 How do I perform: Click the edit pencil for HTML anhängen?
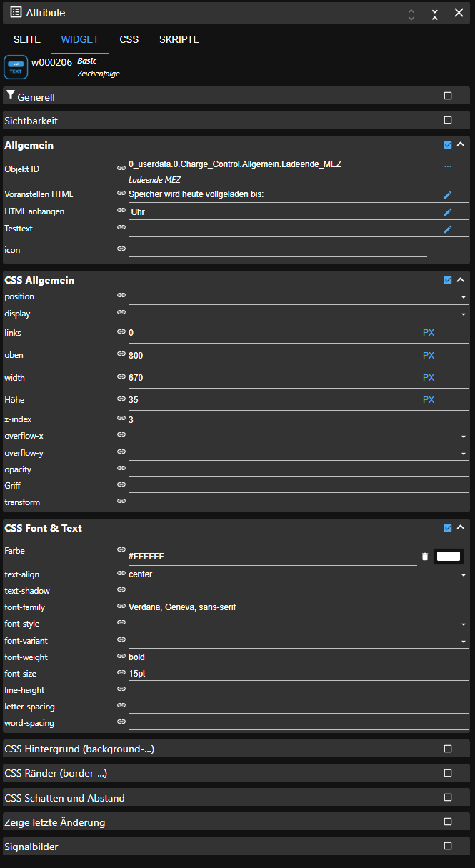(x=448, y=211)
